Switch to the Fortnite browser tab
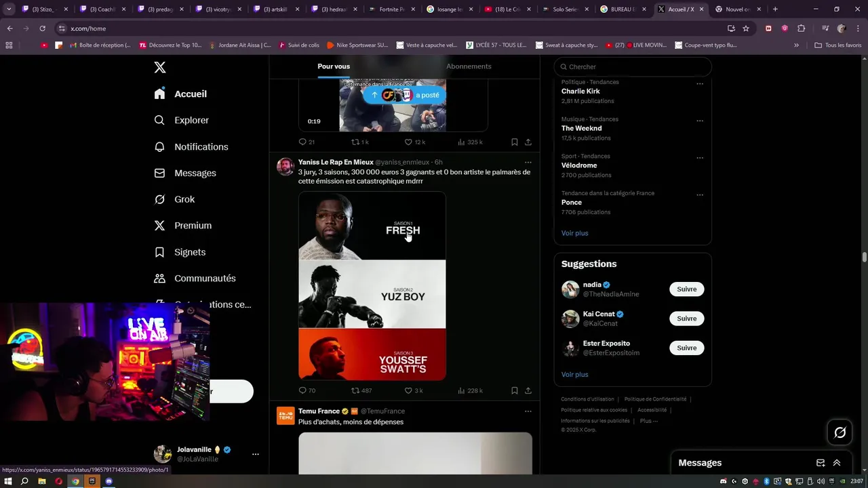Image resolution: width=868 pixels, height=488 pixels. pyautogui.click(x=392, y=9)
